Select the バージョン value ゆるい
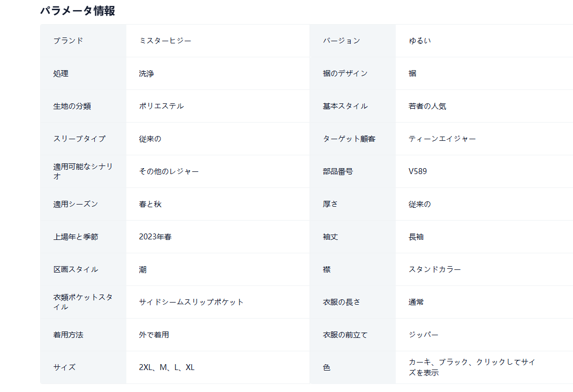The height and width of the screenshot is (392, 573). tap(419, 41)
